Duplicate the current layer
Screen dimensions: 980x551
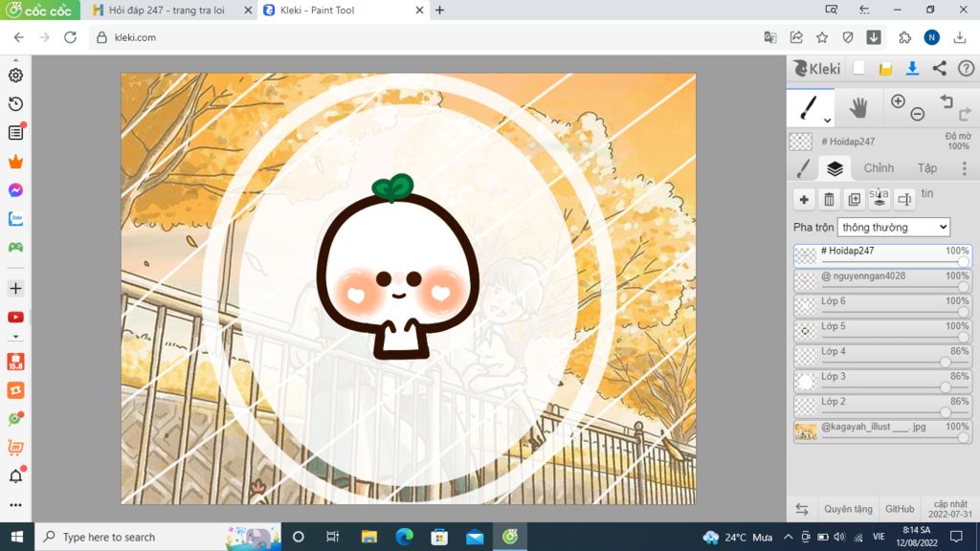pos(855,199)
